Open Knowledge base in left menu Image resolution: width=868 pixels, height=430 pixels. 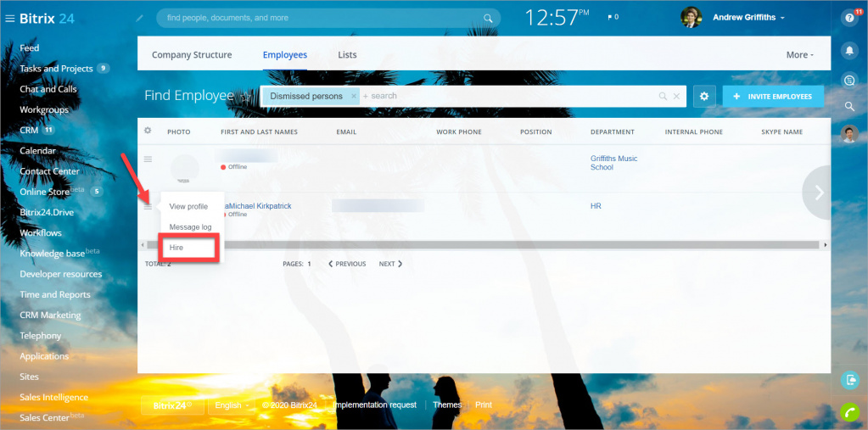[52, 254]
